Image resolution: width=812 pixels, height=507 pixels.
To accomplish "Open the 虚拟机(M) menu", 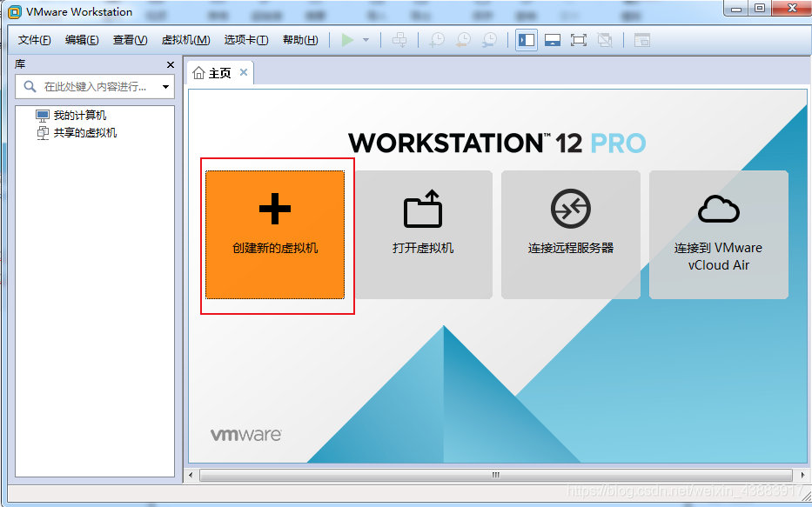I will 185,40.
